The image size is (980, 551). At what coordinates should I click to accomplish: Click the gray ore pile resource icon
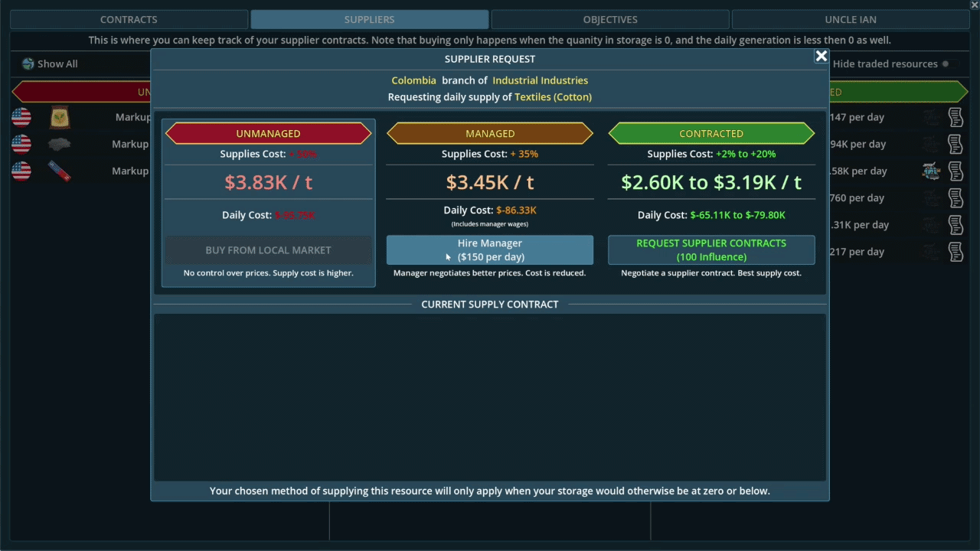(60, 144)
